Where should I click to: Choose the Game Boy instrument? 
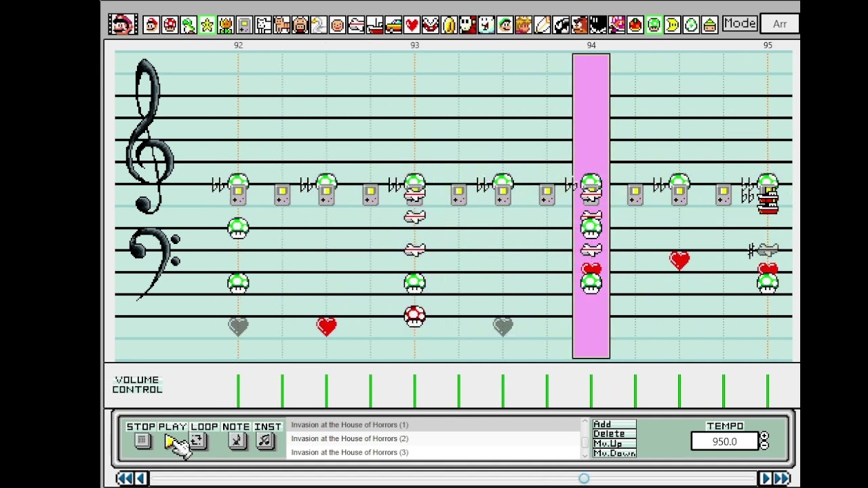pyautogui.click(x=244, y=25)
